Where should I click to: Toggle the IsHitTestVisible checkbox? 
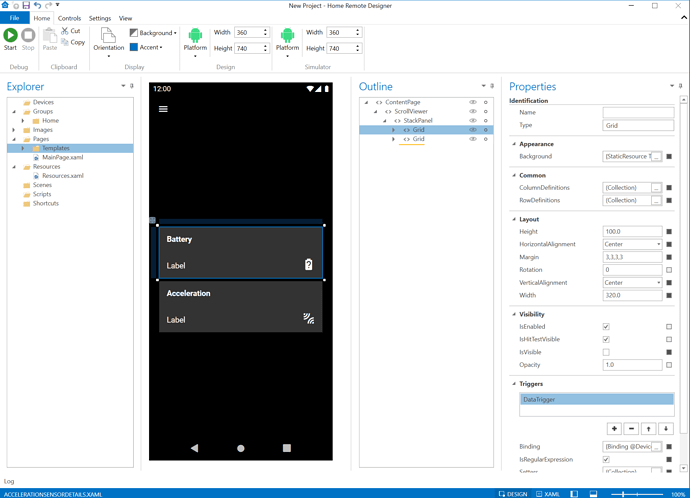[x=606, y=339]
